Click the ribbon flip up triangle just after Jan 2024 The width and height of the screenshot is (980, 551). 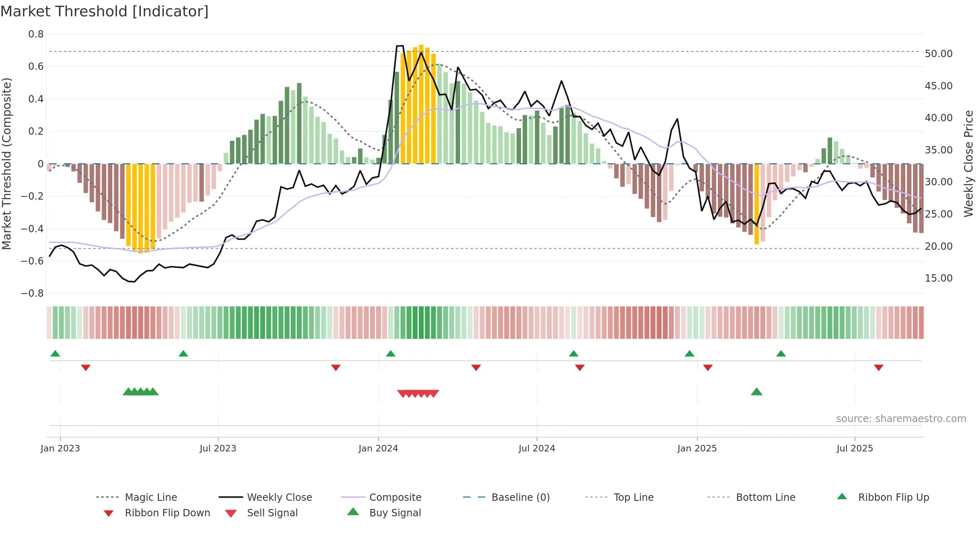click(391, 353)
